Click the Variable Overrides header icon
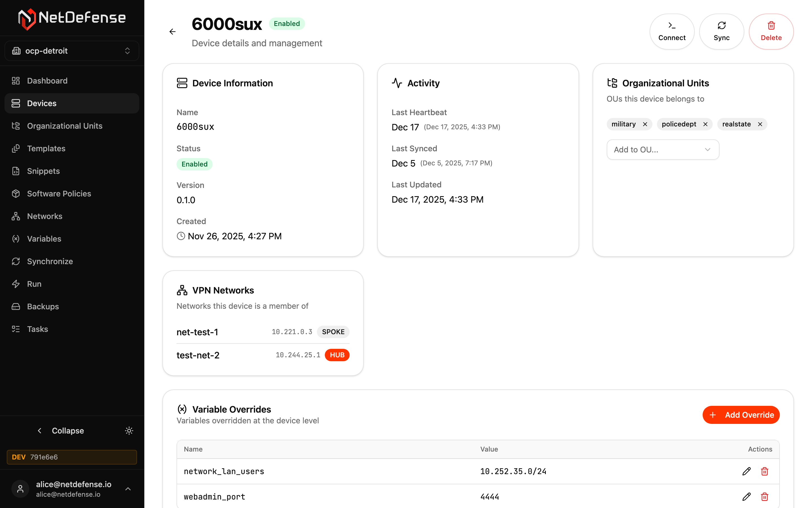The image size is (812, 508). point(182,409)
